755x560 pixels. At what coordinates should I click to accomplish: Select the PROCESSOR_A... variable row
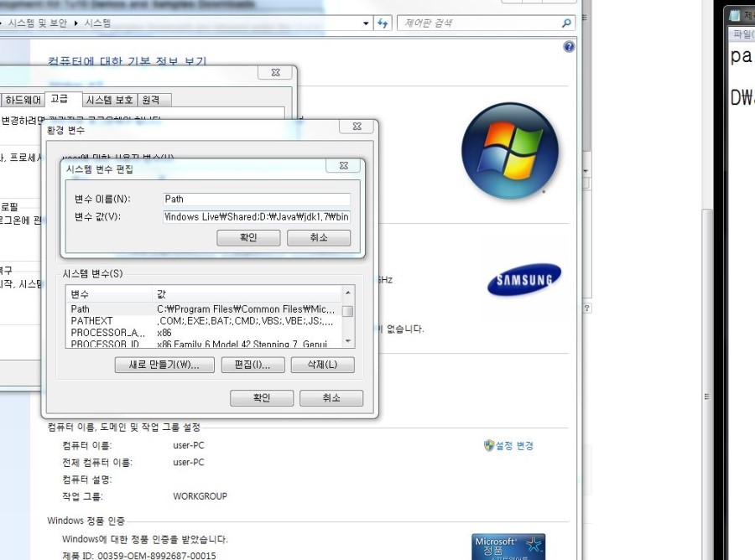(x=203, y=333)
